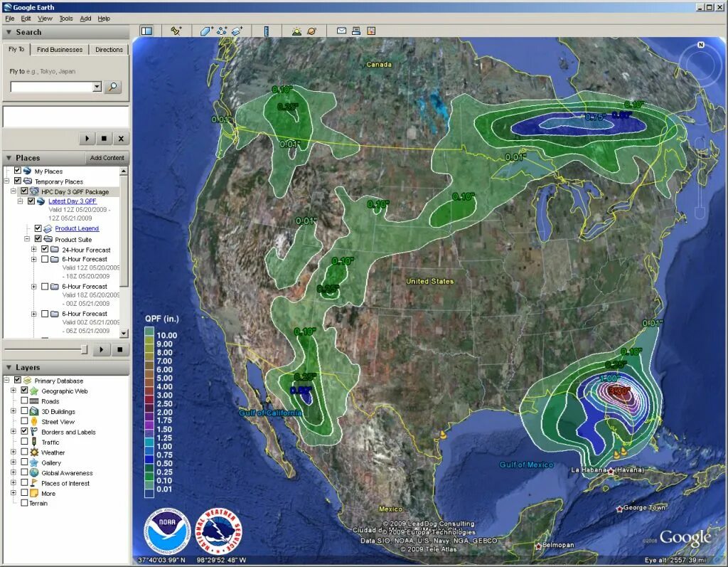Viewport: 728px width, 567px height.
Task: Enable the Terrain layer checkbox
Action: pos(24,503)
